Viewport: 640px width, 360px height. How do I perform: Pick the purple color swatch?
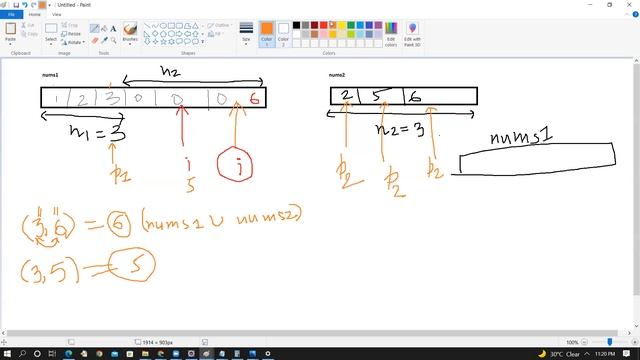pyautogui.click(x=378, y=25)
